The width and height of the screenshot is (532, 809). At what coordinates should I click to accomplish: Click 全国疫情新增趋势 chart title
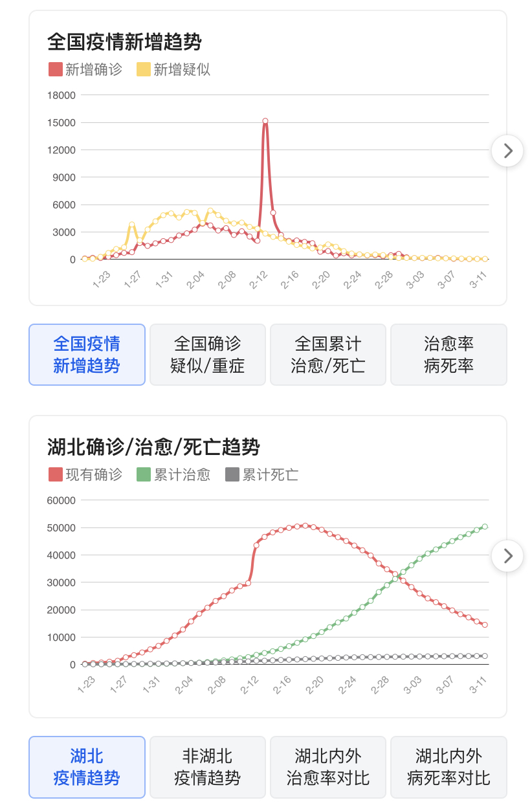(x=124, y=42)
